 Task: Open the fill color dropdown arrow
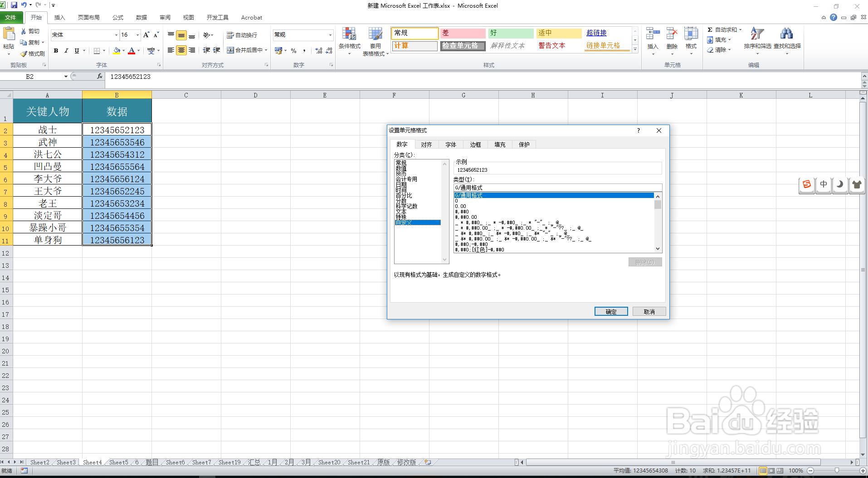tap(123, 51)
